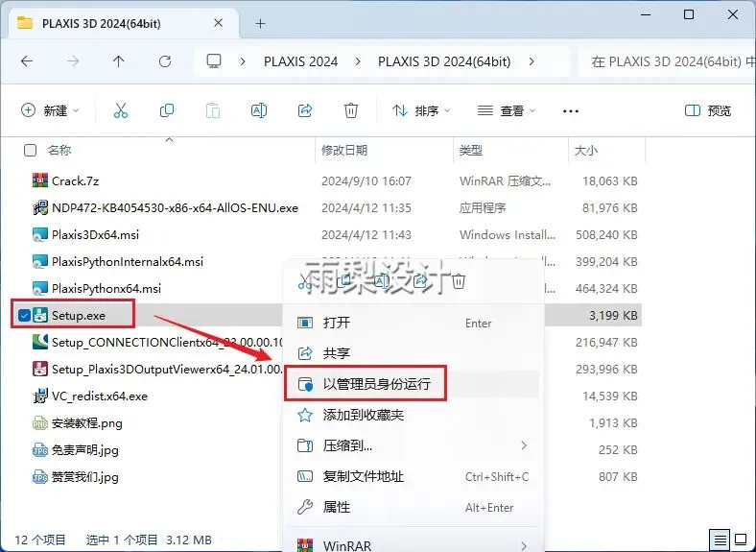
Task: Expand the chevron after PLAXIS 3D 2024(64bit) breadcrumb
Action: click(x=532, y=61)
